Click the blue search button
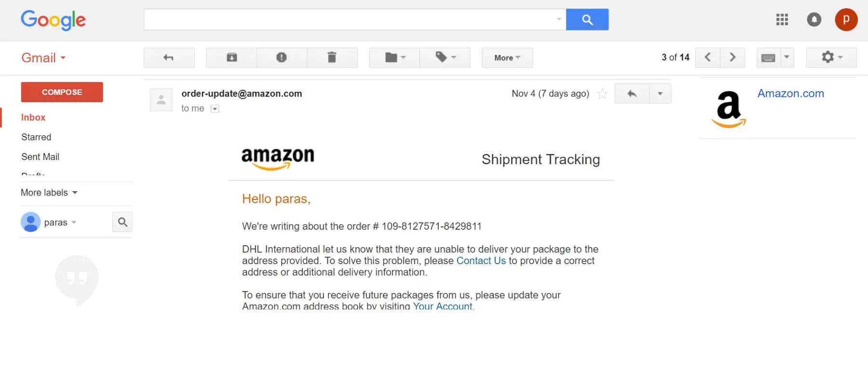 pos(587,20)
